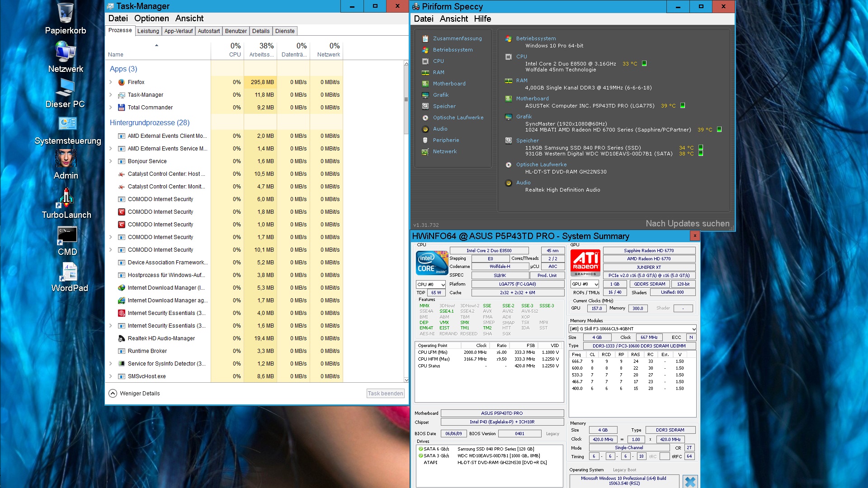Expand the Bonjour Service process entry

coord(111,161)
